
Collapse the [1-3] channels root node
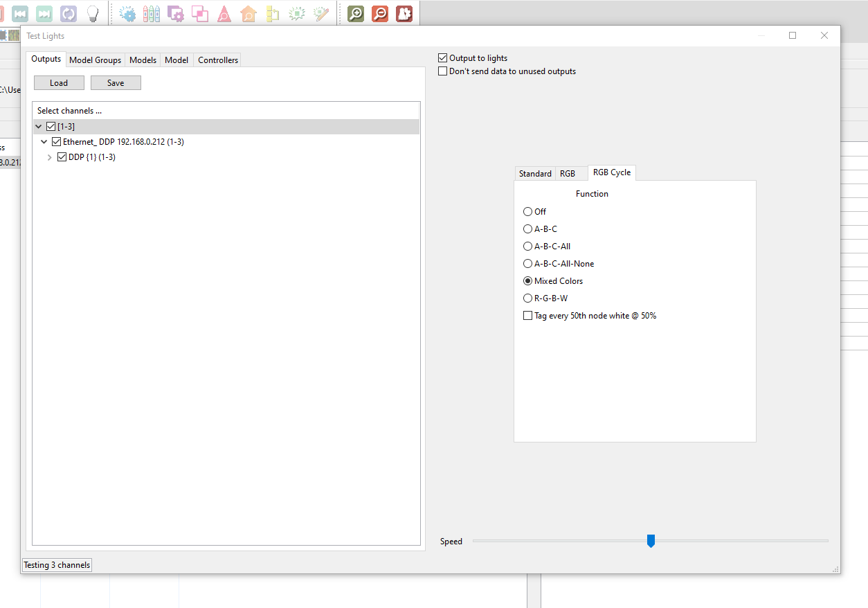click(38, 126)
